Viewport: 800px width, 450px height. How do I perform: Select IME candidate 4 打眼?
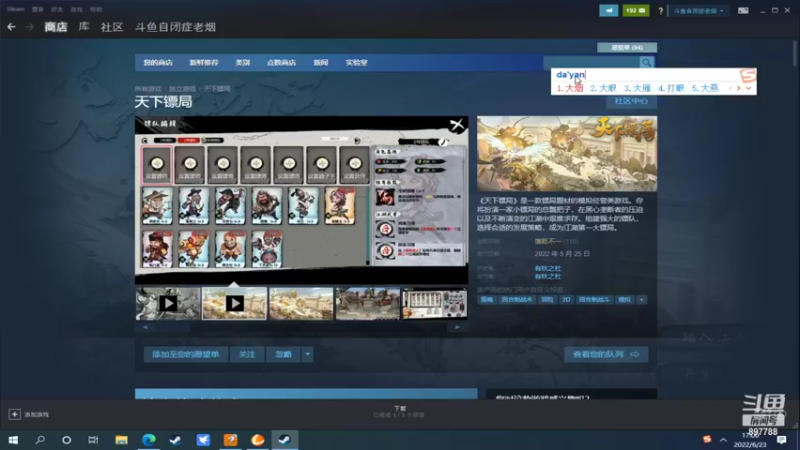click(671, 88)
